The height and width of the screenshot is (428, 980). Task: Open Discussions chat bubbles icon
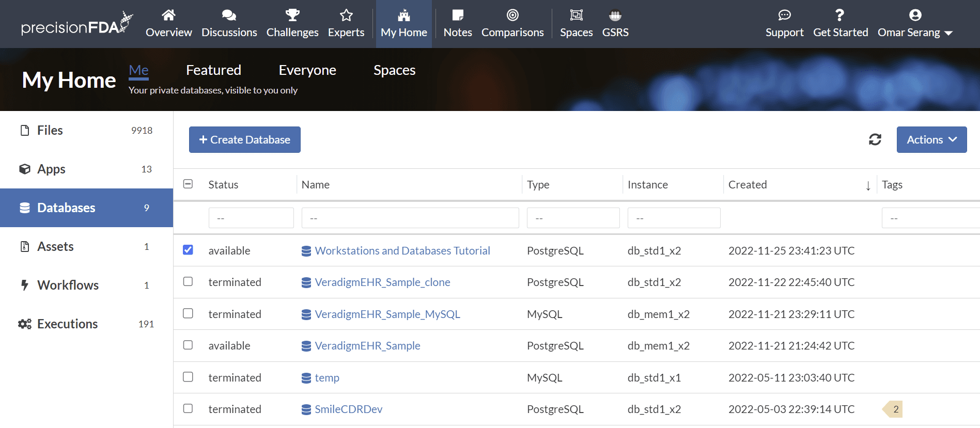[x=229, y=15]
